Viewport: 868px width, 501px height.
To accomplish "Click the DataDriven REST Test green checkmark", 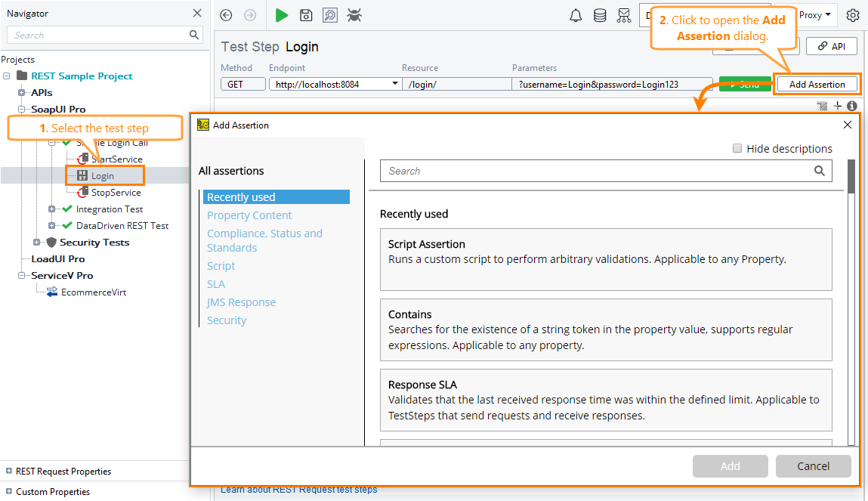I will click(67, 225).
